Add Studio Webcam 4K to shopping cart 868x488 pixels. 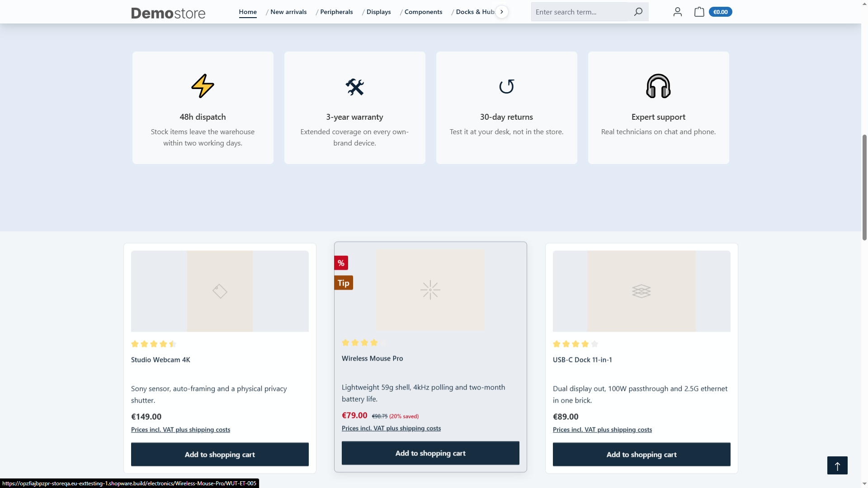click(220, 455)
